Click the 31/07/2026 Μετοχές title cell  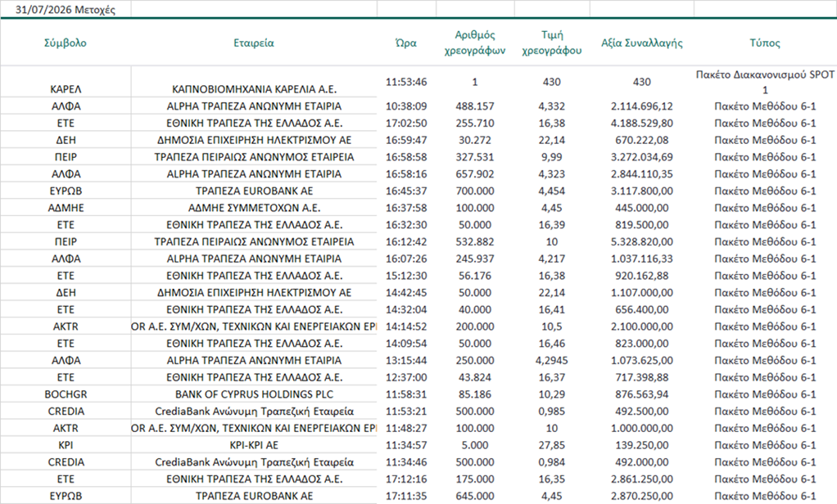(66, 10)
